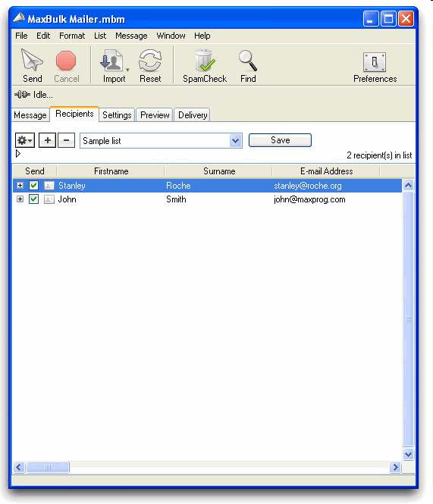Sort by E-mail Address column header
Screen dimensions: 433x504
[327, 171]
